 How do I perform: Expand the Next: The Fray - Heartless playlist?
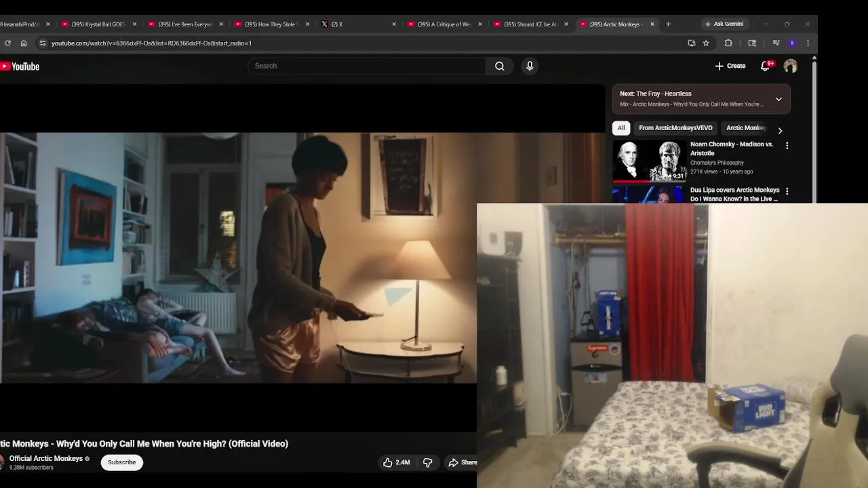(x=778, y=99)
